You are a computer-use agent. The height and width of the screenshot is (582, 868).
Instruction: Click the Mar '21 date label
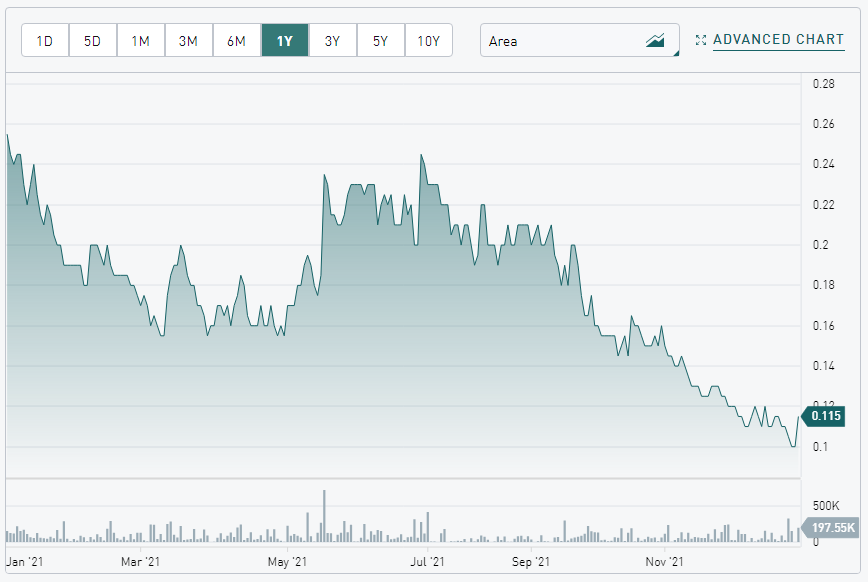coord(140,562)
